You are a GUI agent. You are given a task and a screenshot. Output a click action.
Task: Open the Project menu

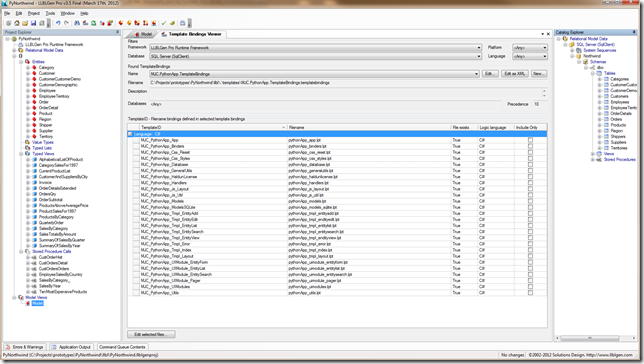[34, 14]
